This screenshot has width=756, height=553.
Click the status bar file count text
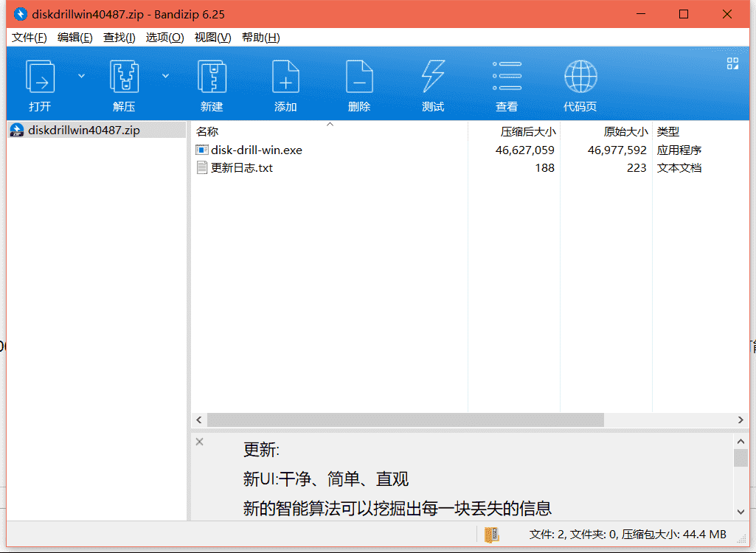pyautogui.click(x=628, y=534)
